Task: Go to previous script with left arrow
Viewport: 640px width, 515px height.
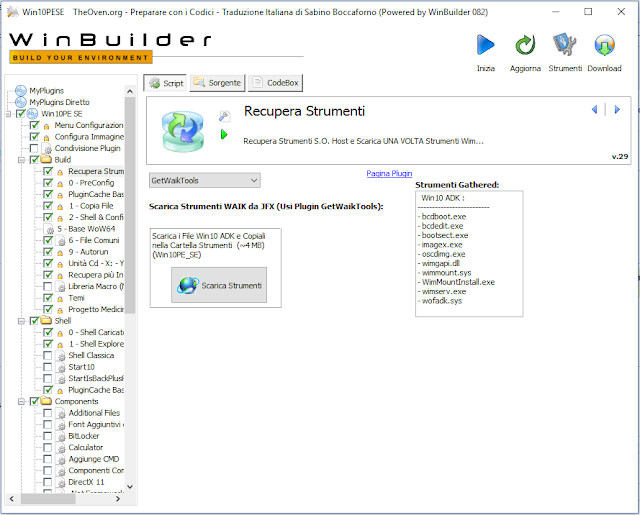Action: [x=594, y=109]
